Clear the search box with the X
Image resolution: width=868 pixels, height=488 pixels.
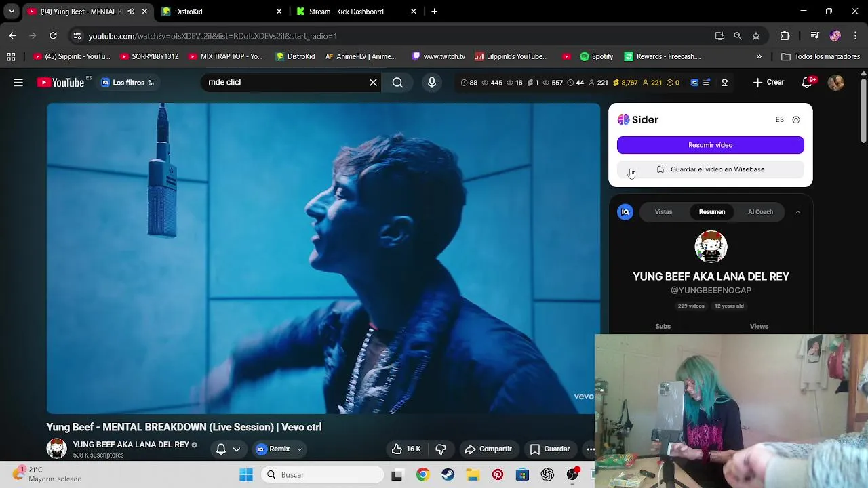[373, 83]
